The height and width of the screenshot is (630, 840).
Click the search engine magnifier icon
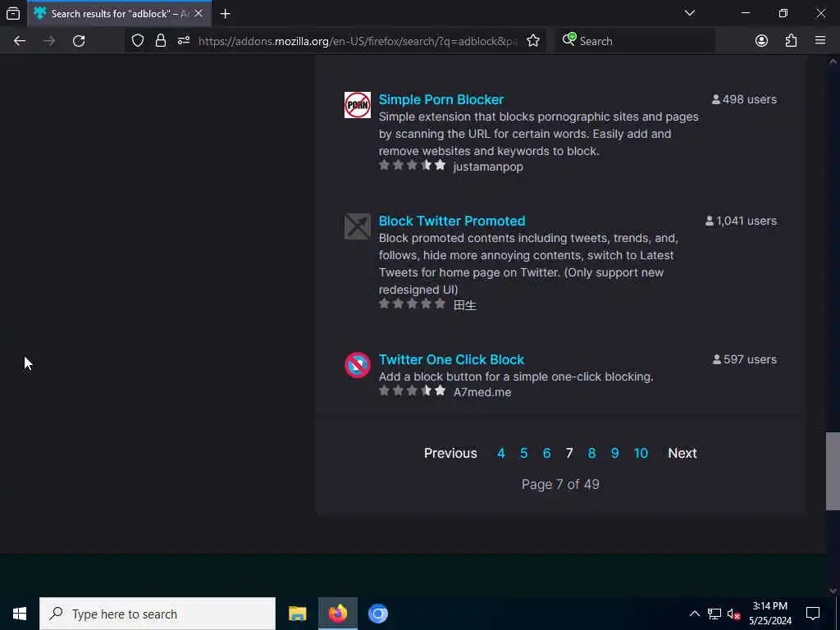569,39
